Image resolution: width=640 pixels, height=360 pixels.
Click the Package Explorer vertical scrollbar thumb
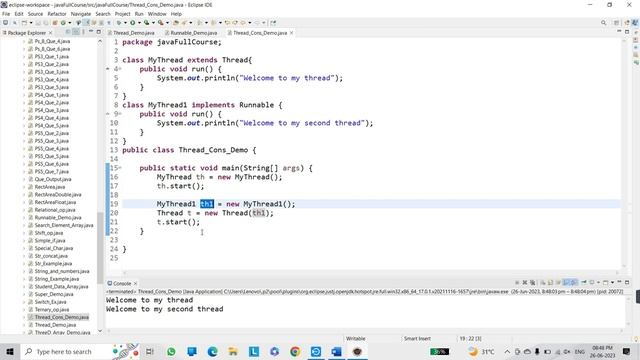pyautogui.click(x=100, y=247)
